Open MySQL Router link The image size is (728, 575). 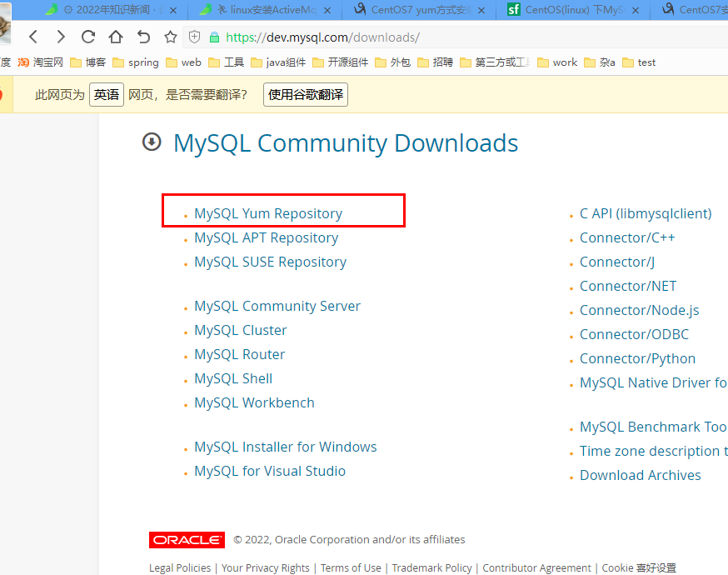pos(240,354)
